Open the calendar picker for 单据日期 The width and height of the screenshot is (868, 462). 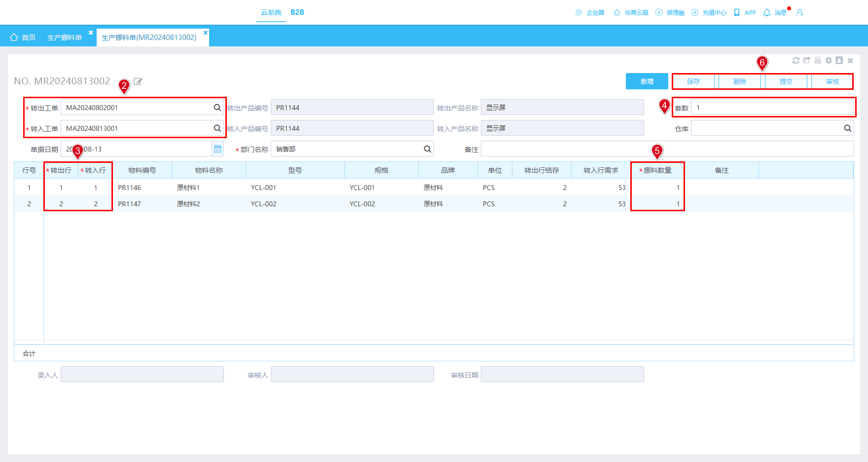click(x=217, y=149)
